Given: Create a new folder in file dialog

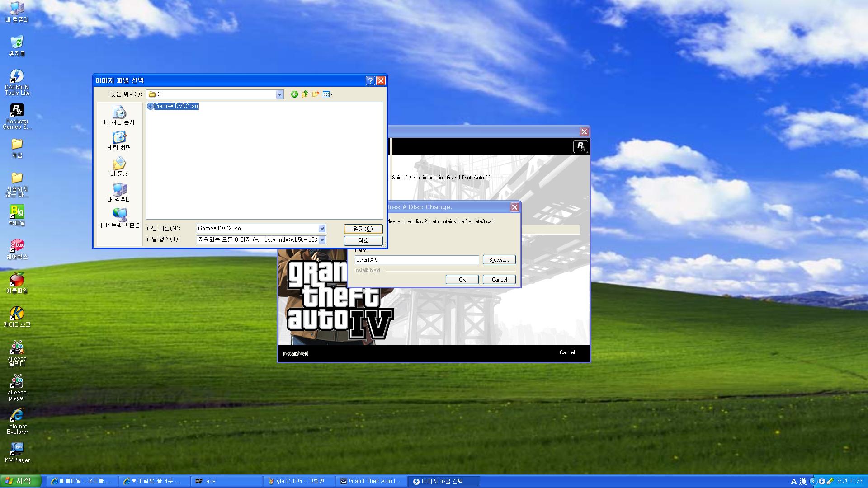Looking at the screenshot, I should 316,94.
